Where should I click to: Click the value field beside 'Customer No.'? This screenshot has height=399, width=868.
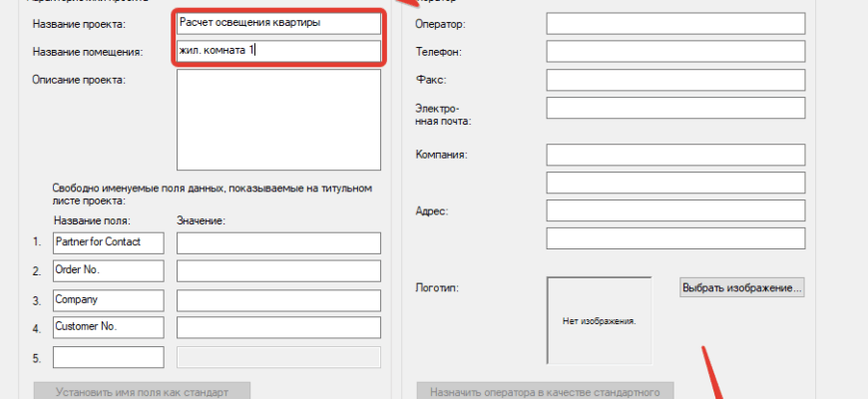tap(278, 327)
